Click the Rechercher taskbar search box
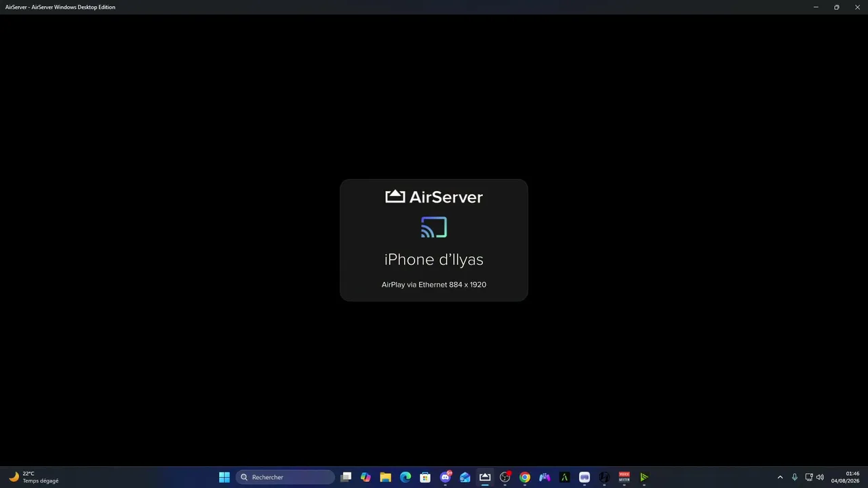Screen dimensions: 868x488 click(x=285, y=477)
